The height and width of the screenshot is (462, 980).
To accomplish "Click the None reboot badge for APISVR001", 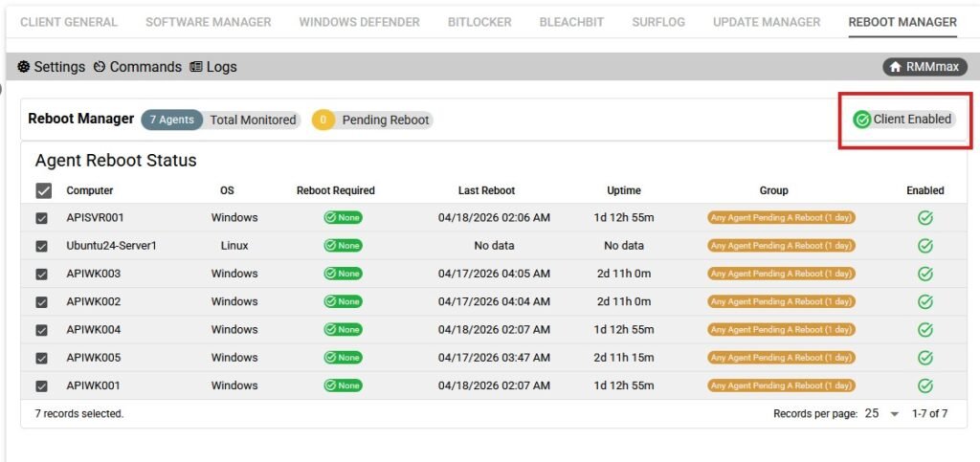I will (x=343, y=218).
